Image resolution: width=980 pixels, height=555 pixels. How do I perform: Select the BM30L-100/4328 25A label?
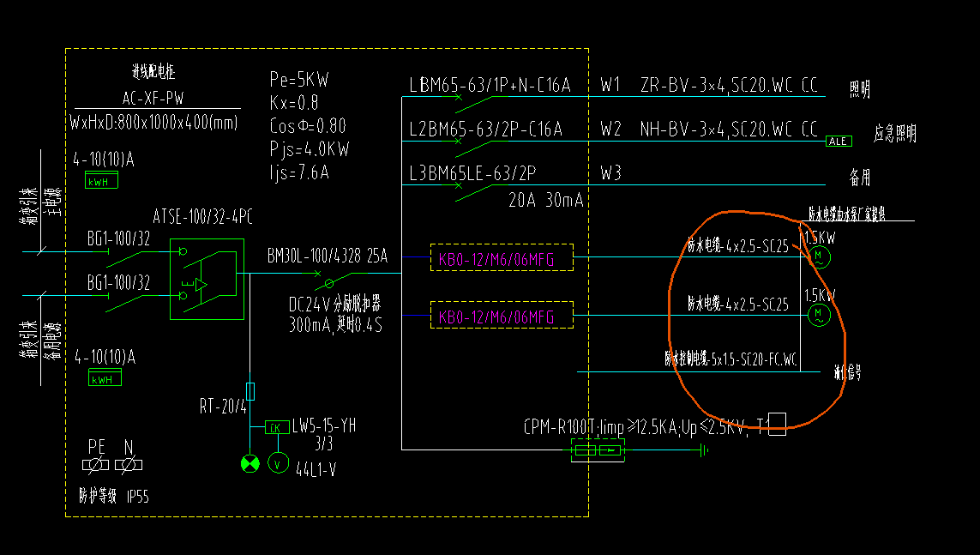pyautogui.click(x=328, y=256)
